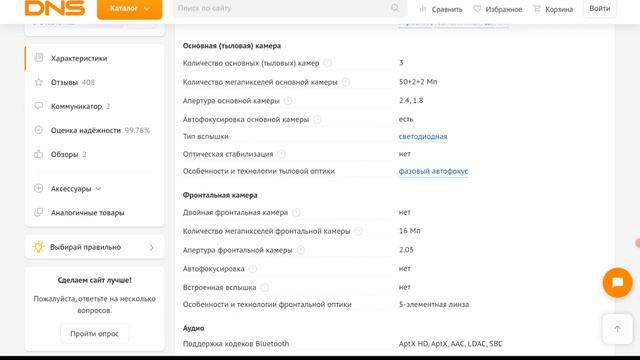Click help icon for Автофокусировка основной камеры
The height and width of the screenshot is (360, 640).
pyautogui.click(x=317, y=120)
